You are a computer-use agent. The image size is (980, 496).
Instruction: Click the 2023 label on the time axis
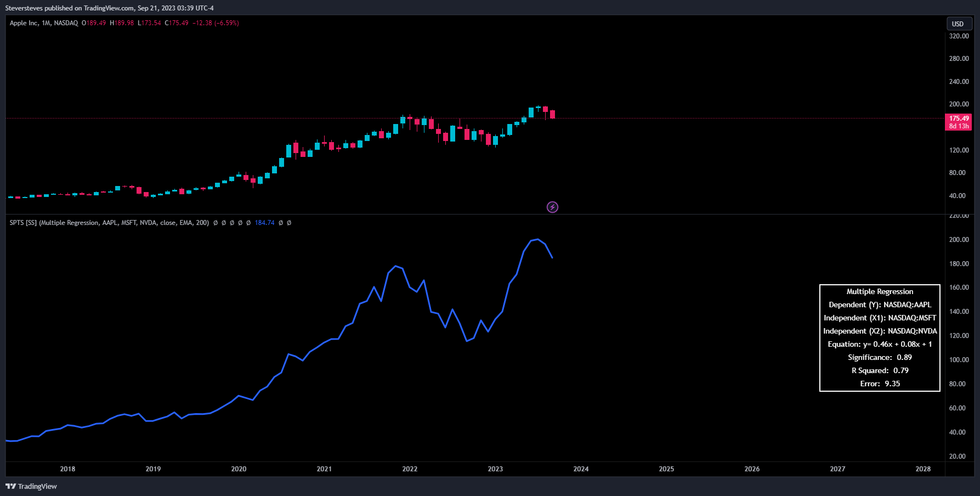coord(495,469)
